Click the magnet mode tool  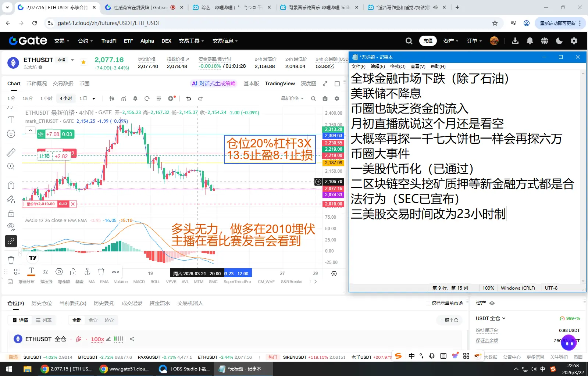click(11, 185)
